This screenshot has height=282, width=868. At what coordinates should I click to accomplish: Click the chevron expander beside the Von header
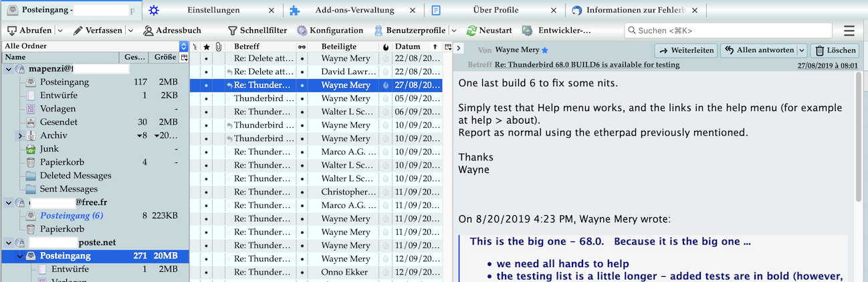(458, 47)
